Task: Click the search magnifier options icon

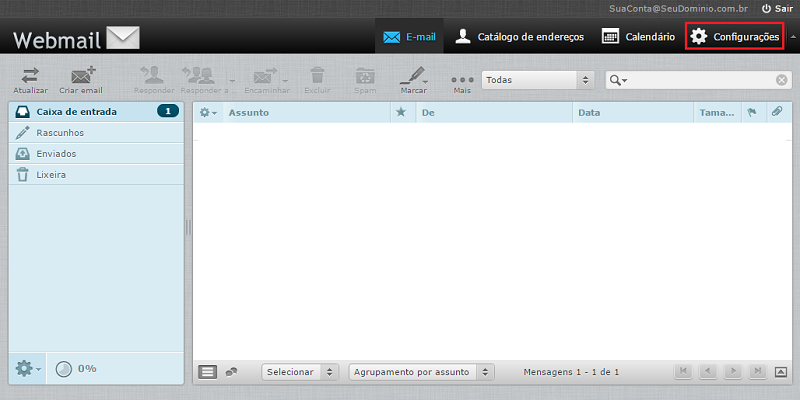Action: click(x=620, y=80)
